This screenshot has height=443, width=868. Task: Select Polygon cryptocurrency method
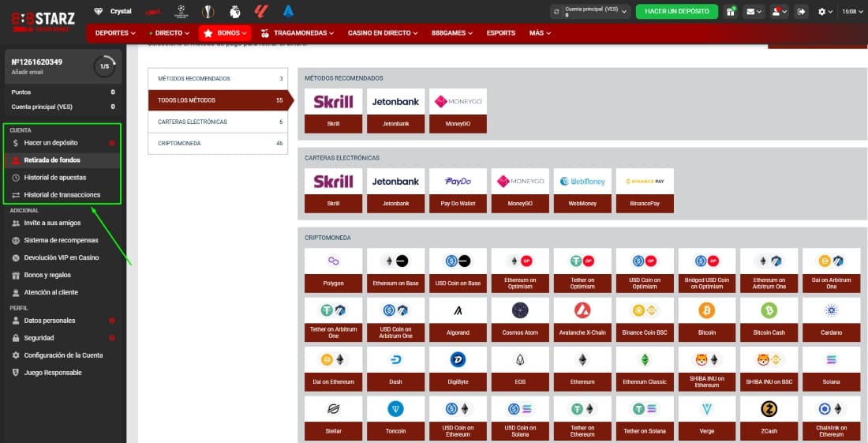333,271
